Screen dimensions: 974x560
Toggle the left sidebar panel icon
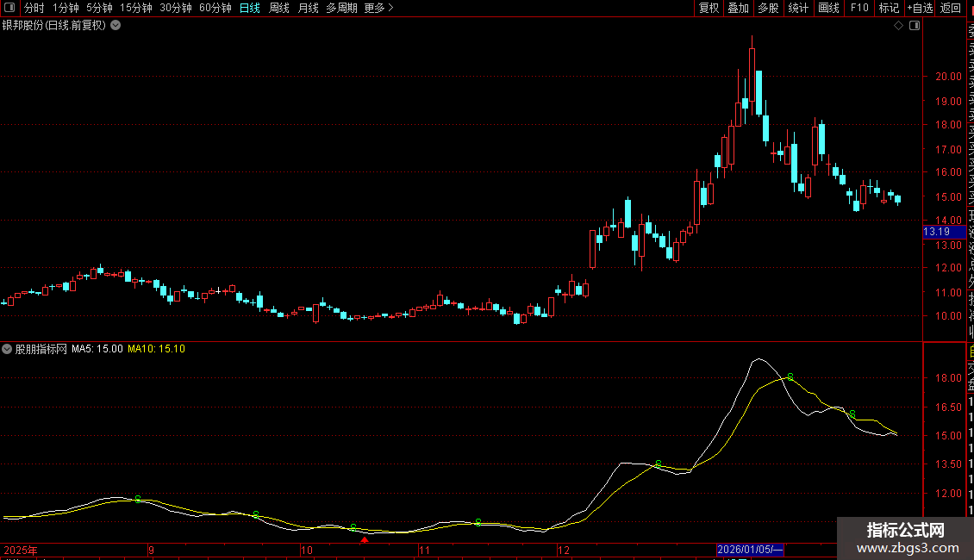(x=9, y=8)
